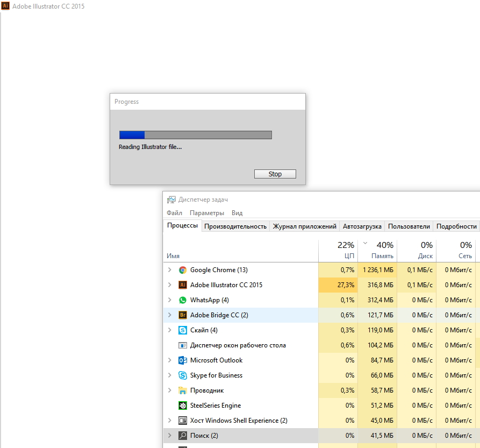Click the 1 236,1 МБ memory cell
The height and width of the screenshot is (448, 480).
pos(378,270)
